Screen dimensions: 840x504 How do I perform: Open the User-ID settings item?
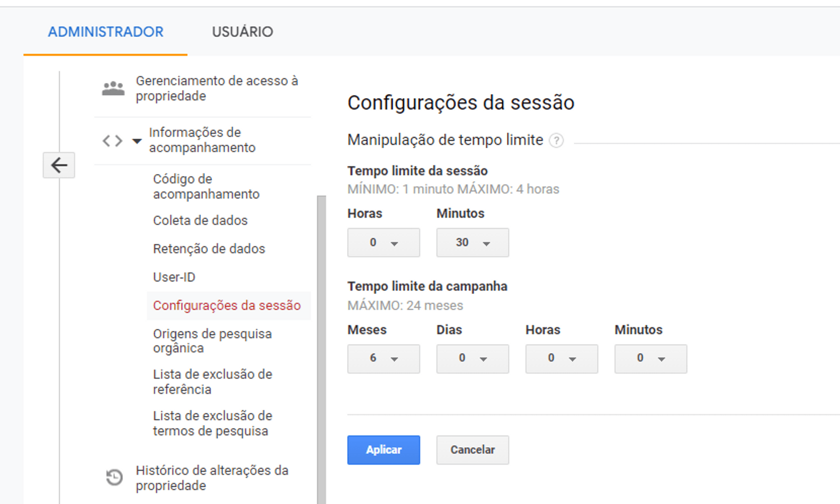(174, 277)
